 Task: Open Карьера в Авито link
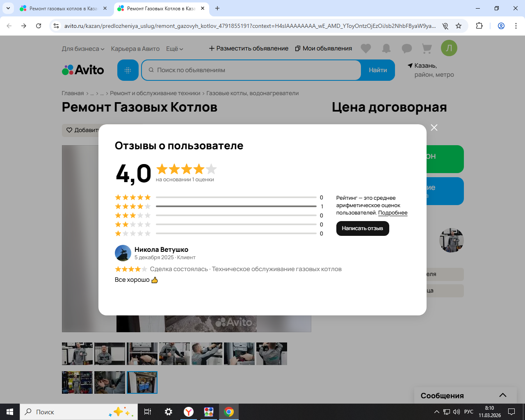click(x=135, y=49)
